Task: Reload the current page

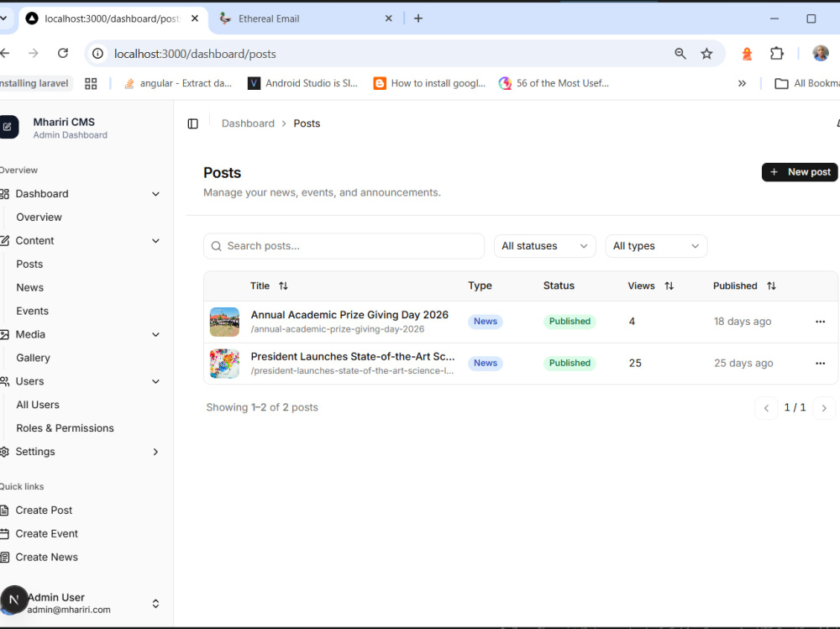Action: 63,53
